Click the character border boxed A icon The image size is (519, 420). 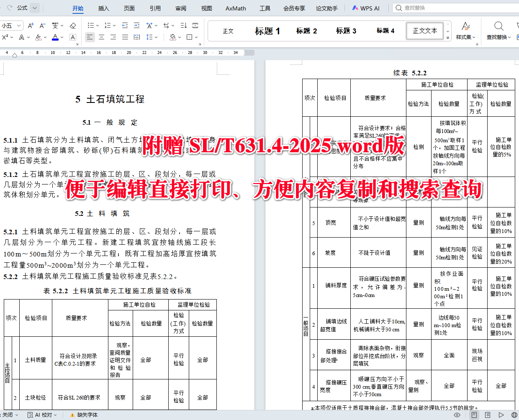point(73,37)
